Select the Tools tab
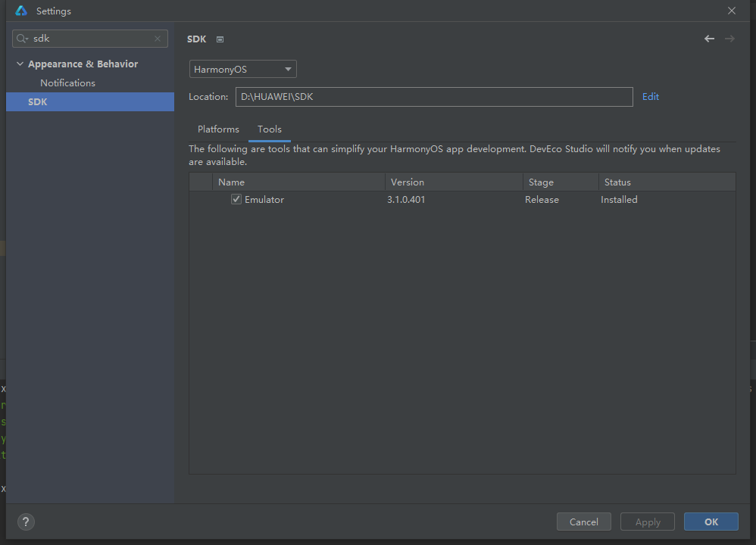 click(x=270, y=129)
